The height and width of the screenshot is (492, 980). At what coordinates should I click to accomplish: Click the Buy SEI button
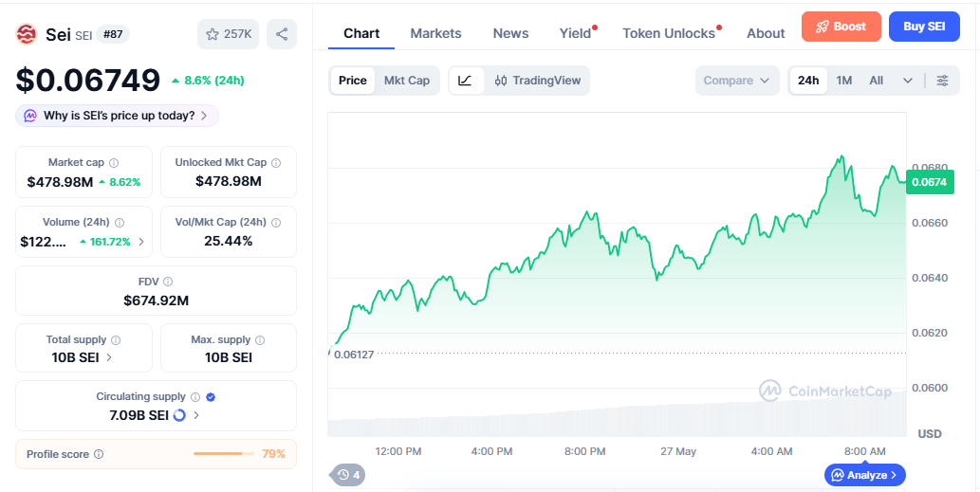coord(924,27)
